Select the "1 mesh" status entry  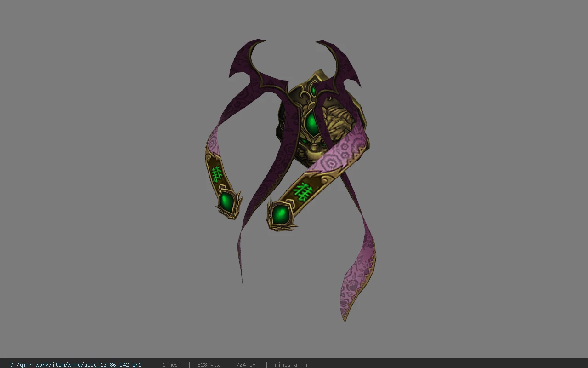(x=171, y=365)
